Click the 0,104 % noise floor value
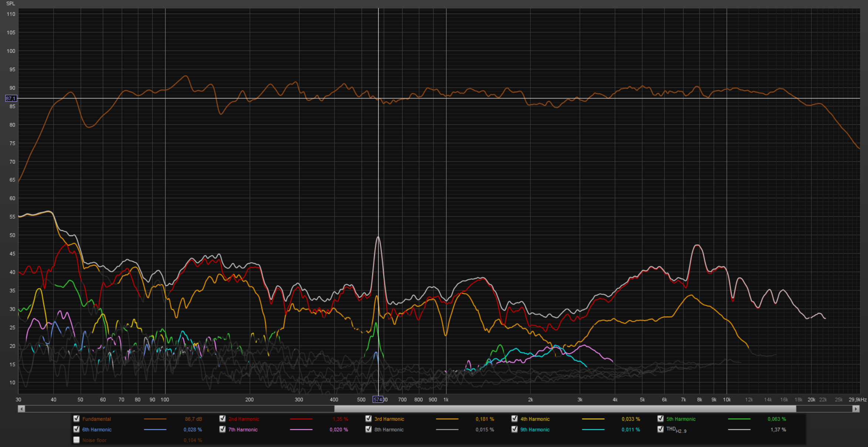This screenshot has width=868, height=447. point(193,440)
